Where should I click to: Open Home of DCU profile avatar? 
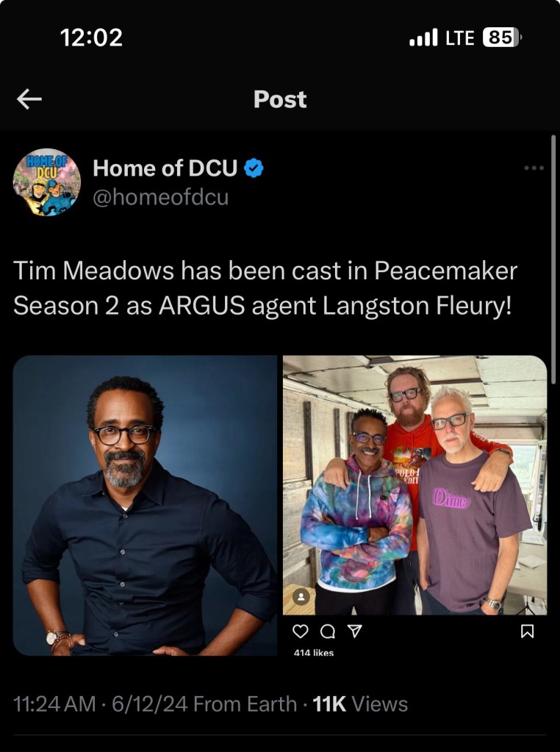pyautogui.click(x=46, y=182)
